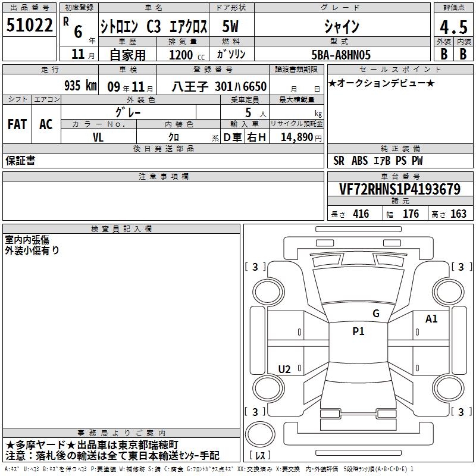Click the width value 176
This screenshot has height=476, width=476.
coord(411,214)
